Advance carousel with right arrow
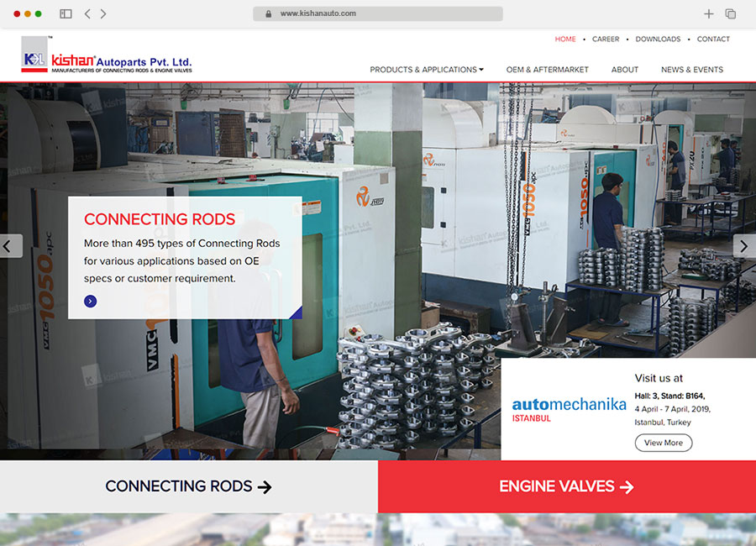Image resolution: width=756 pixels, height=546 pixels. click(744, 246)
